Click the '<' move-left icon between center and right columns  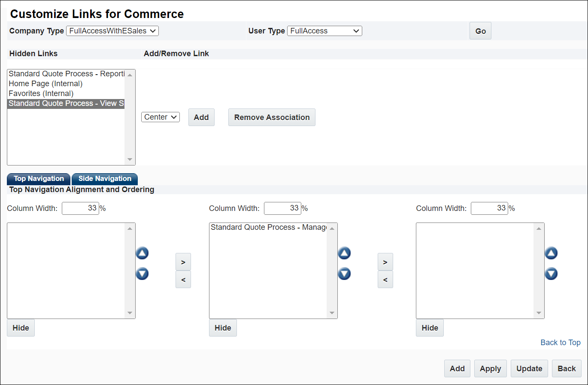tap(385, 279)
